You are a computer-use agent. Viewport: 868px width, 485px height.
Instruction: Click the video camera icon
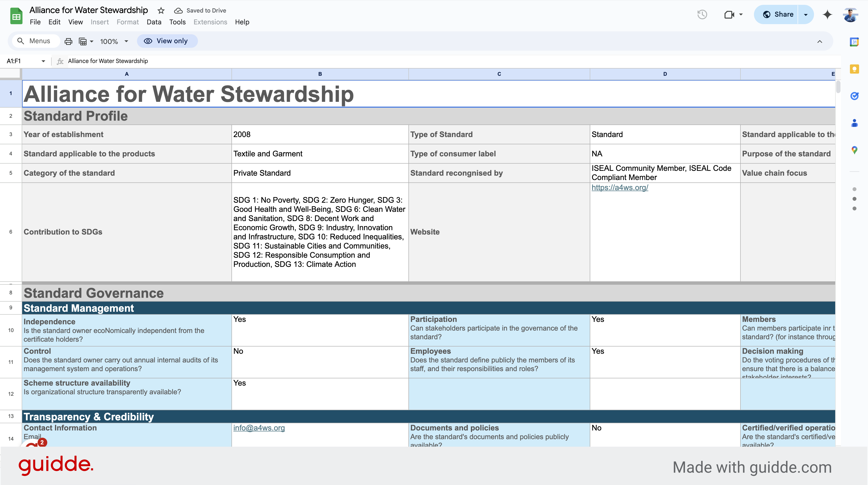729,14
